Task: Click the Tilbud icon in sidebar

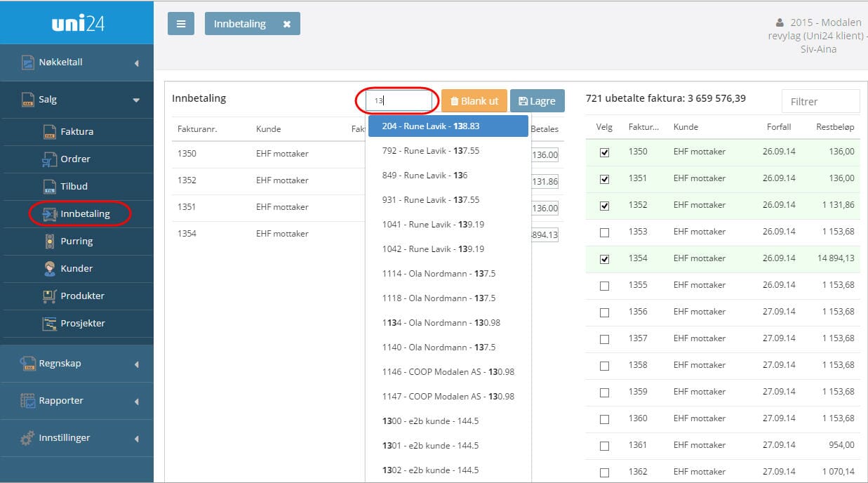Action: coord(49,187)
